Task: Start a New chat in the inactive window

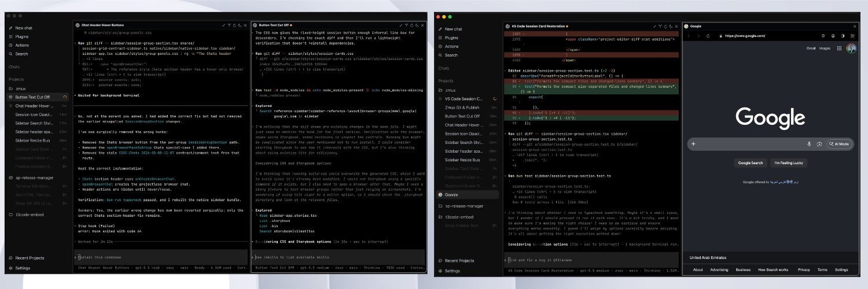Action: (24, 28)
